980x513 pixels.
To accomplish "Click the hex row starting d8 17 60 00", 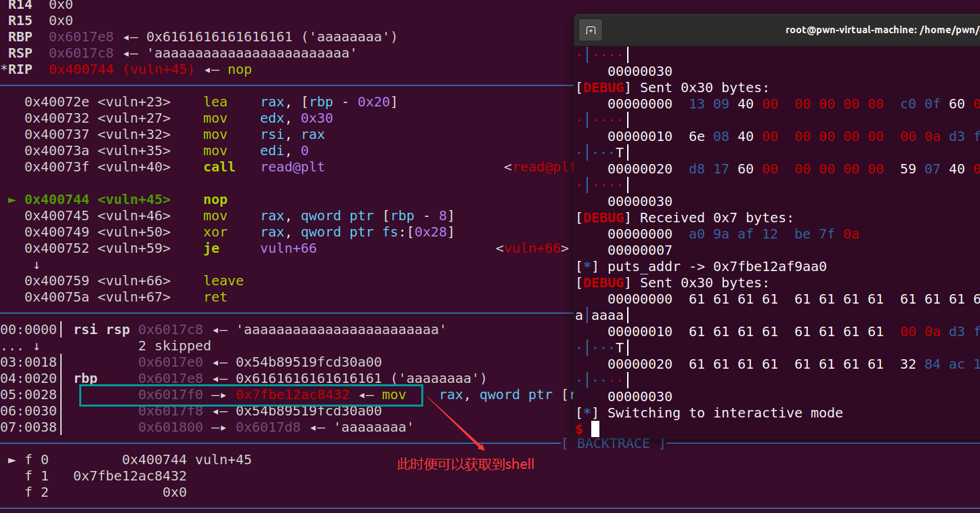I will click(x=794, y=169).
